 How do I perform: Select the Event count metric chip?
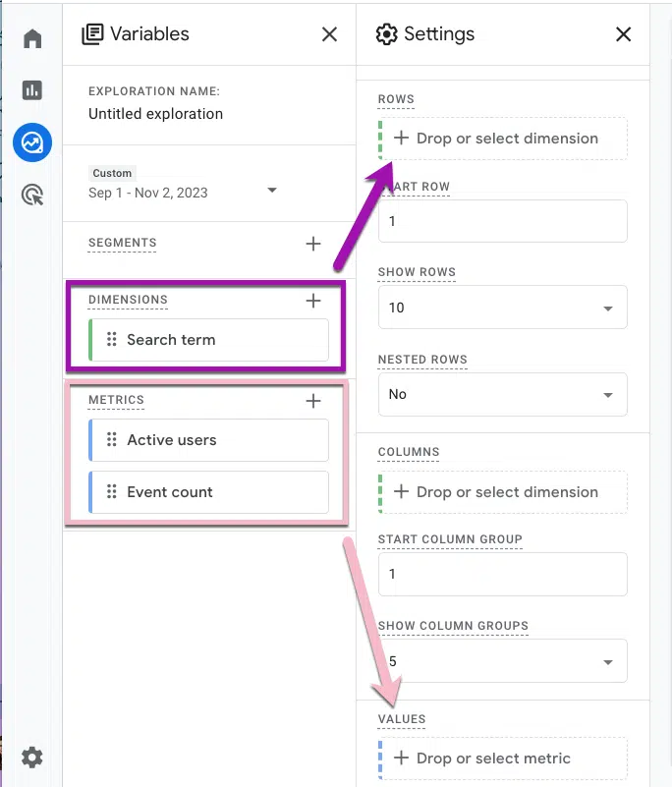tap(209, 492)
